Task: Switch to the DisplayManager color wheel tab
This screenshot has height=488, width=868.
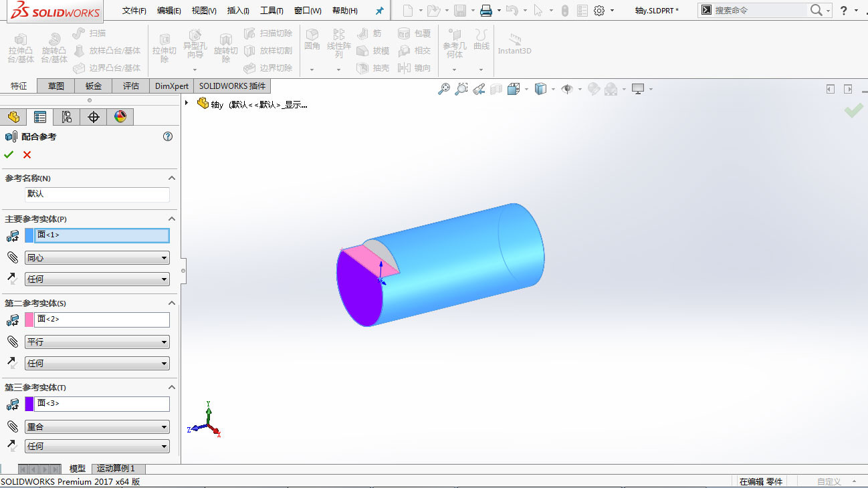Action: point(120,117)
